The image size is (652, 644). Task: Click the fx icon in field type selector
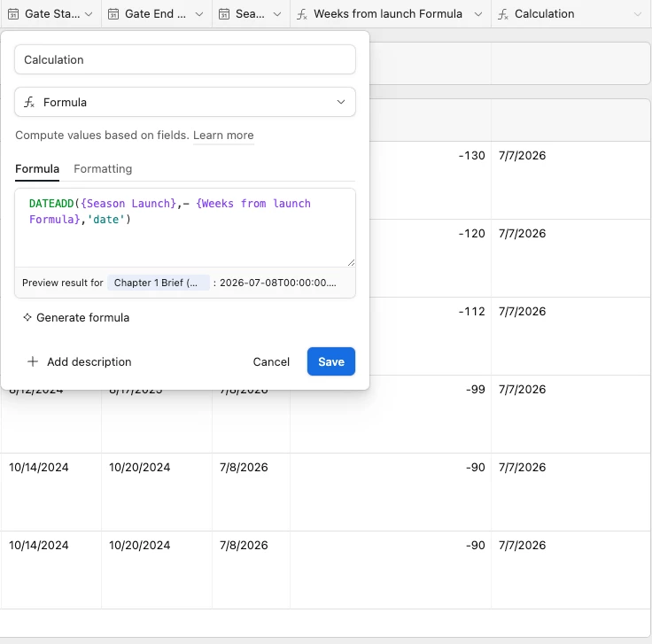[29, 102]
